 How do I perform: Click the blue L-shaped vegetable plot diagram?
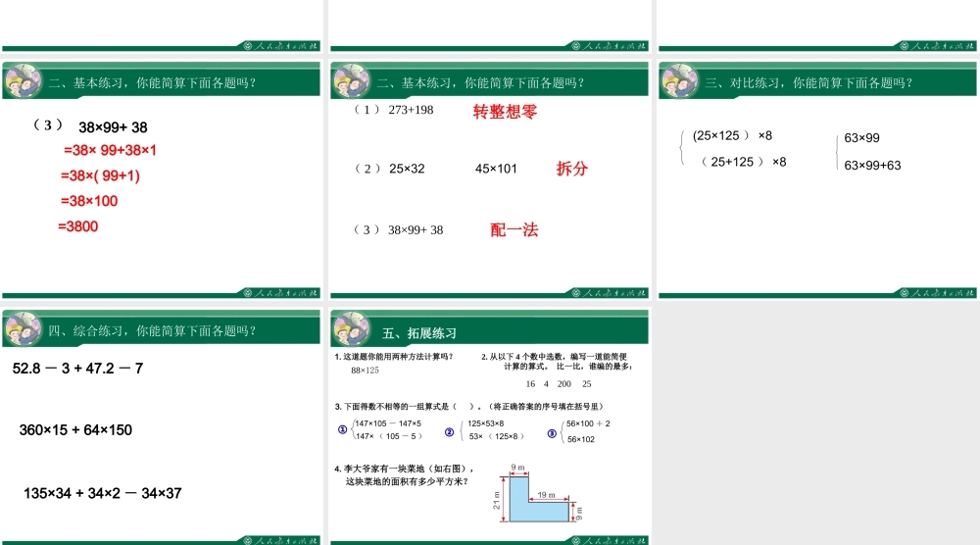(x=539, y=499)
